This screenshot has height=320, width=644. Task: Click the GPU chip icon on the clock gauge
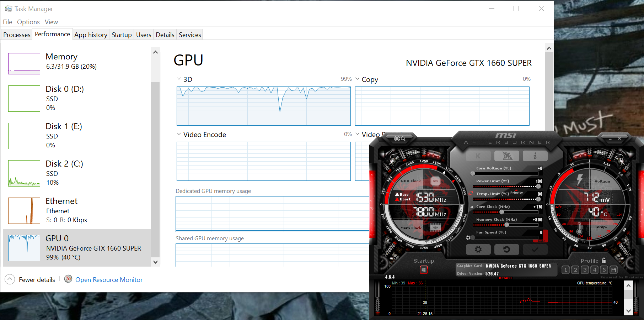(435, 181)
